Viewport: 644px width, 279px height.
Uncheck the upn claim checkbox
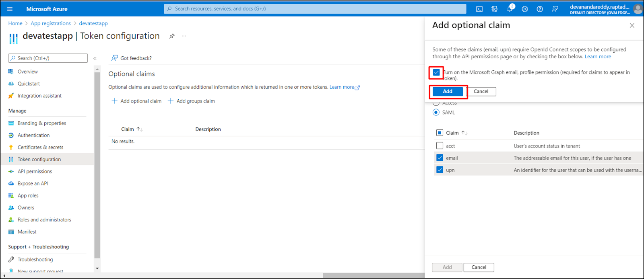click(440, 170)
